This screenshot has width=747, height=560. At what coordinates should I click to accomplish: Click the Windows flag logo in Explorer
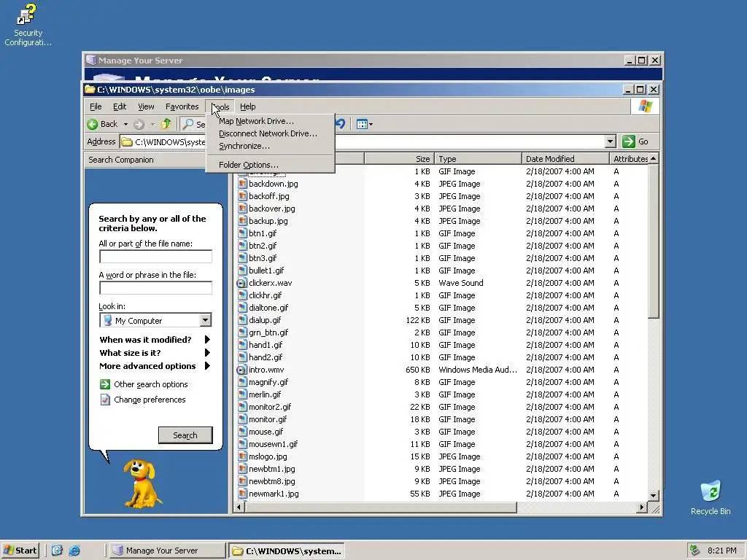pyautogui.click(x=646, y=106)
